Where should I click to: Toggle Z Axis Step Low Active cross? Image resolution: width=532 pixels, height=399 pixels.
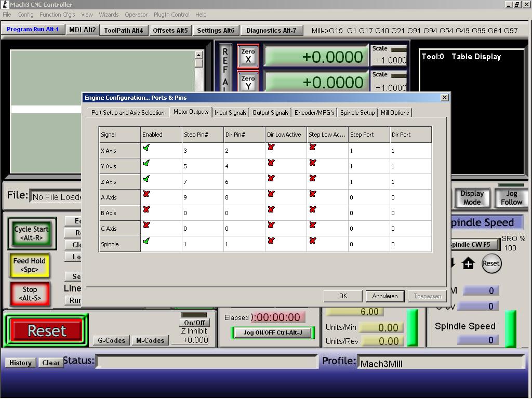[x=312, y=179]
